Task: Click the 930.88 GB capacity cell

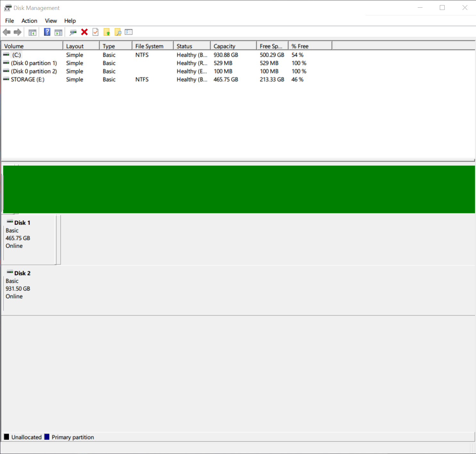Action: click(226, 55)
